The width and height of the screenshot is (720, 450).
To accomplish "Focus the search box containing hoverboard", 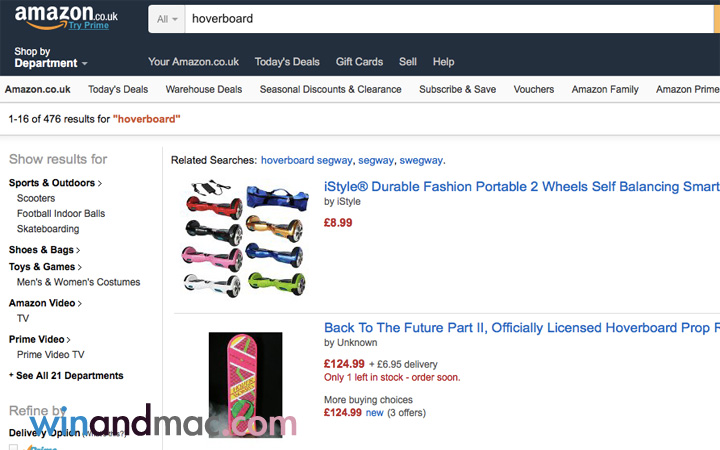I will click(450, 18).
